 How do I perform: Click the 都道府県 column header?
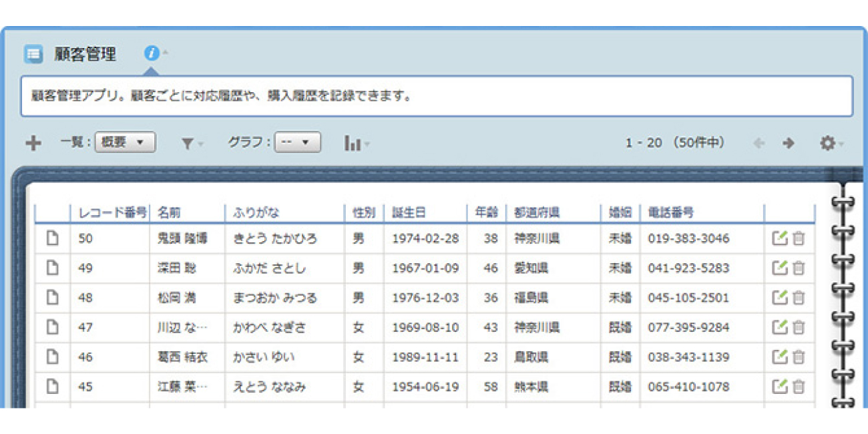click(x=536, y=213)
